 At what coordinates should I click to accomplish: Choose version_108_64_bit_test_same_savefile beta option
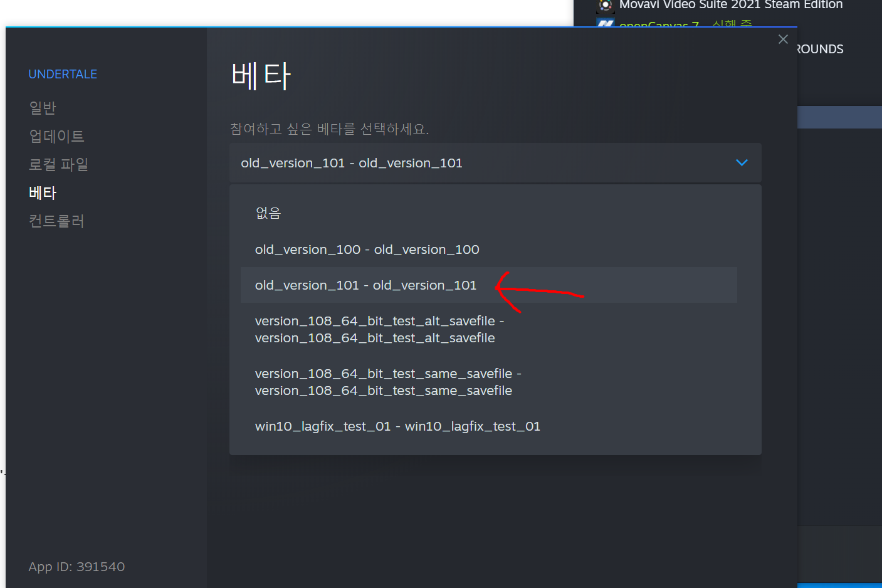pyautogui.click(x=489, y=382)
